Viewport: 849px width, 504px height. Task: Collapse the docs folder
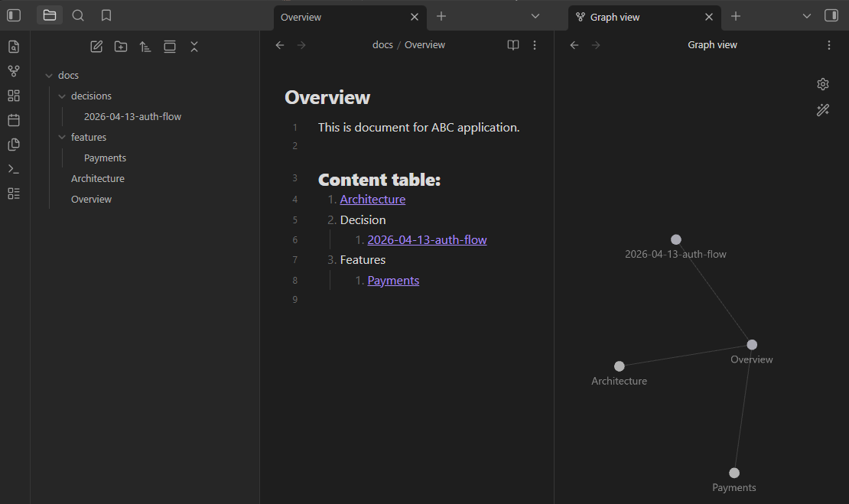[49, 76]
